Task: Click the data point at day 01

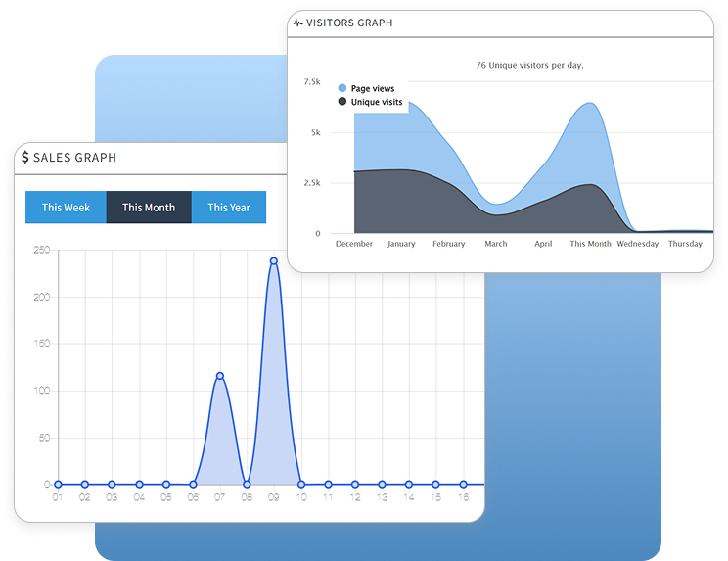Action: pos(58,484)
